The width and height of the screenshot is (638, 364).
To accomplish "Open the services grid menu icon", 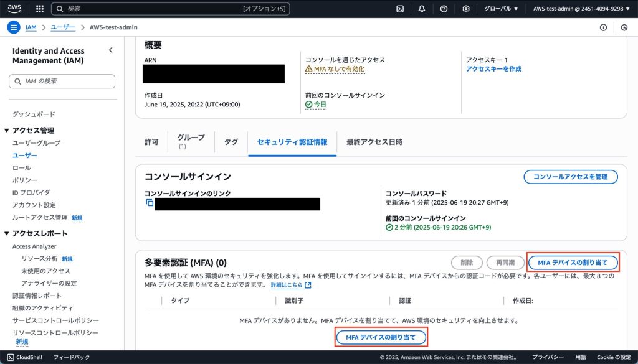I will click(40, 9).
